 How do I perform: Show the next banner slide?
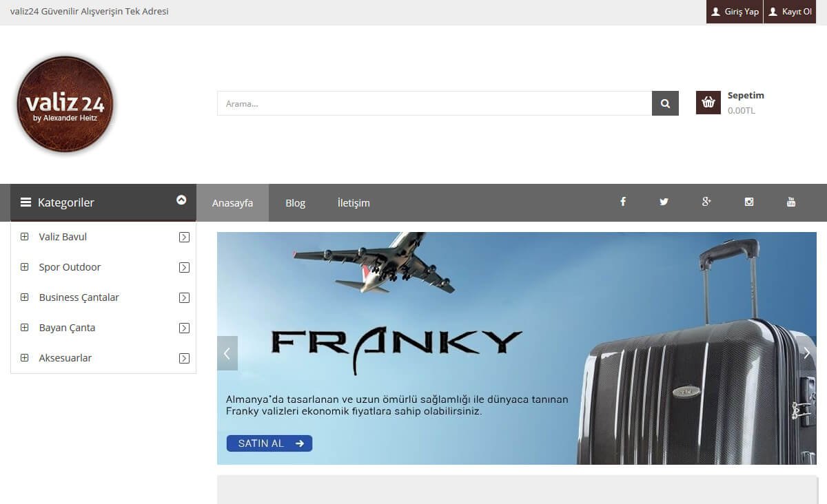[x=807, y=353]
